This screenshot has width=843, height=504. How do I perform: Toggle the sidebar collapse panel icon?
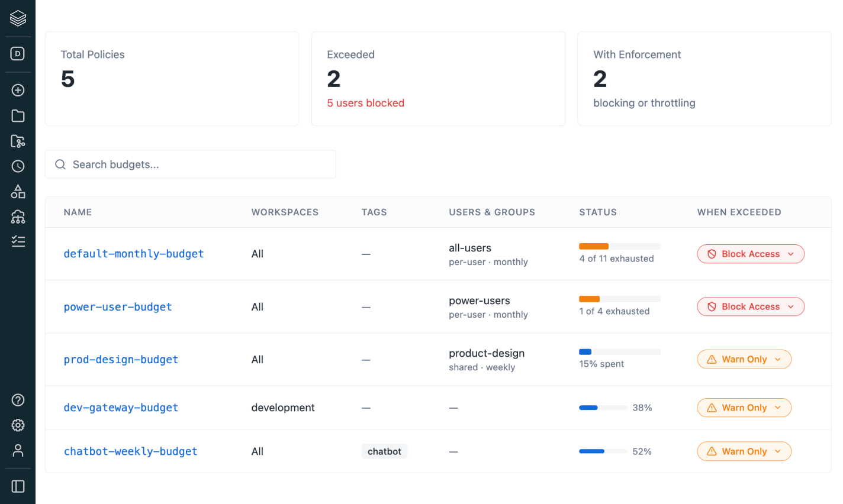18,486
